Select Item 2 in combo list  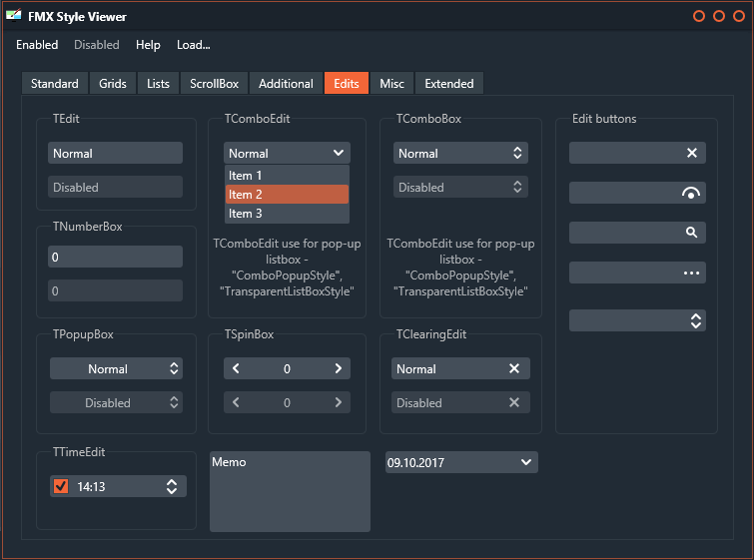[x=287, y=195]
